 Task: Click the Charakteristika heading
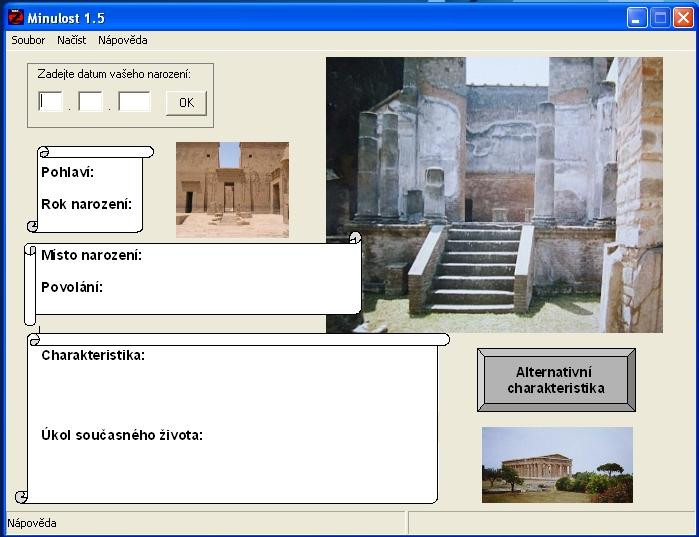coord(93,355)
